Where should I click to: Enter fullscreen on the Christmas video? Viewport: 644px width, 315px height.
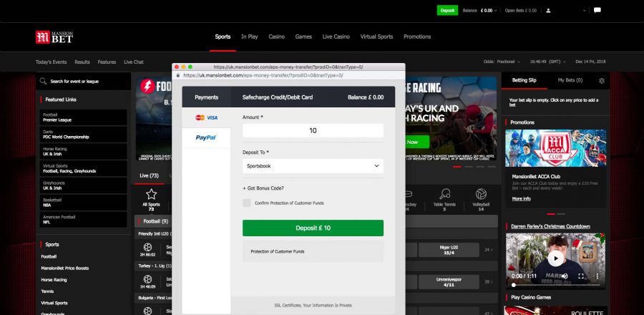click(x=581, y=276)
